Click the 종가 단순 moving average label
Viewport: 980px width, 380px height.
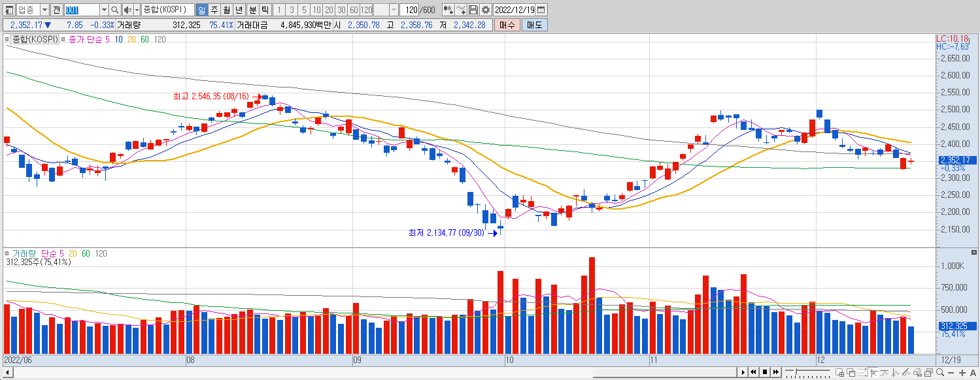tap(86, 40)
